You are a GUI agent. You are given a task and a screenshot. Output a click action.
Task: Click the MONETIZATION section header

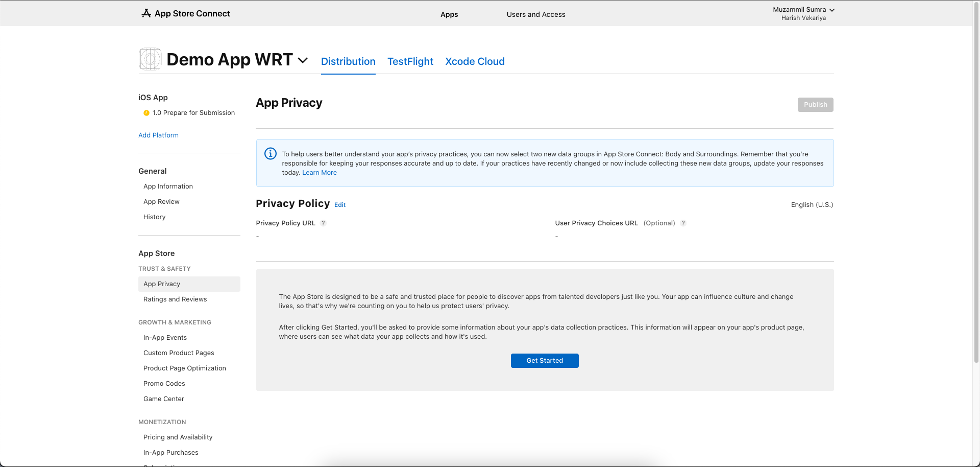162,422
